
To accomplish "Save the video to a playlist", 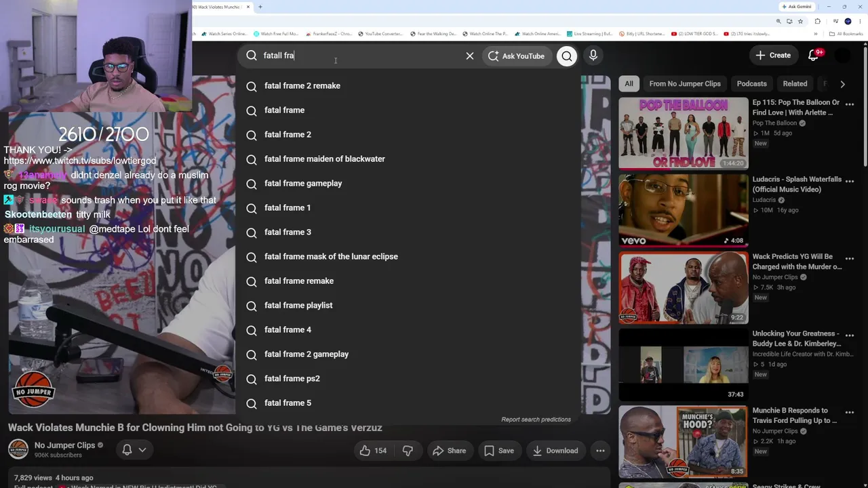I will (499, 451).
